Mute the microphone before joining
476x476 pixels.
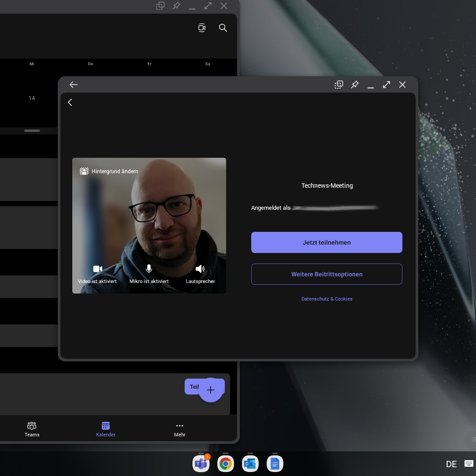pyautogui.click(x=149, y=269)
